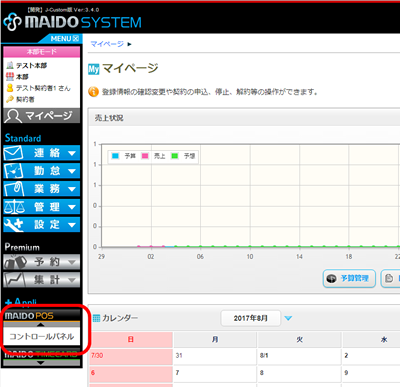
Task: Toggle the blue 予算 legend swatch
Action: point(115,156)
